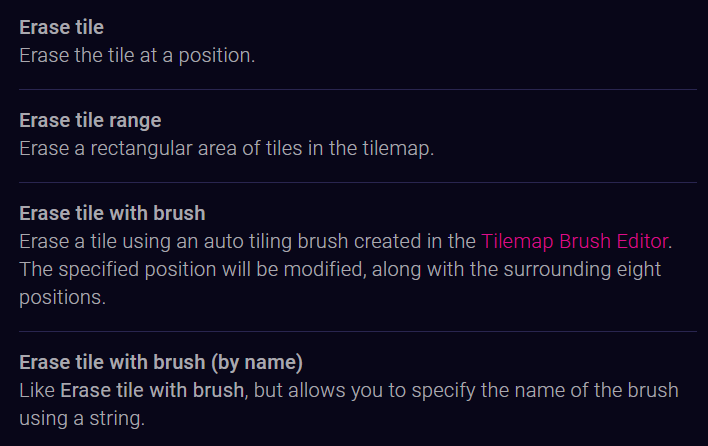Click the "Erase tile with brush (by name)" heading
The height and width of the screenshot is (446, 708).
tap(161, 362)
